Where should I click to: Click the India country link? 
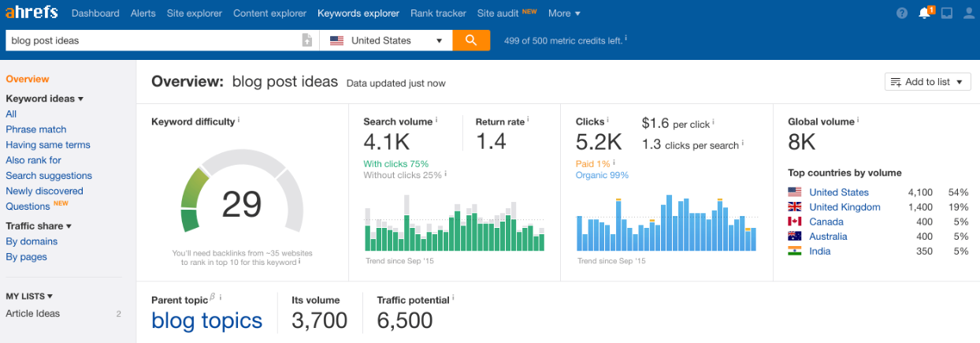[x=820, y=251]
